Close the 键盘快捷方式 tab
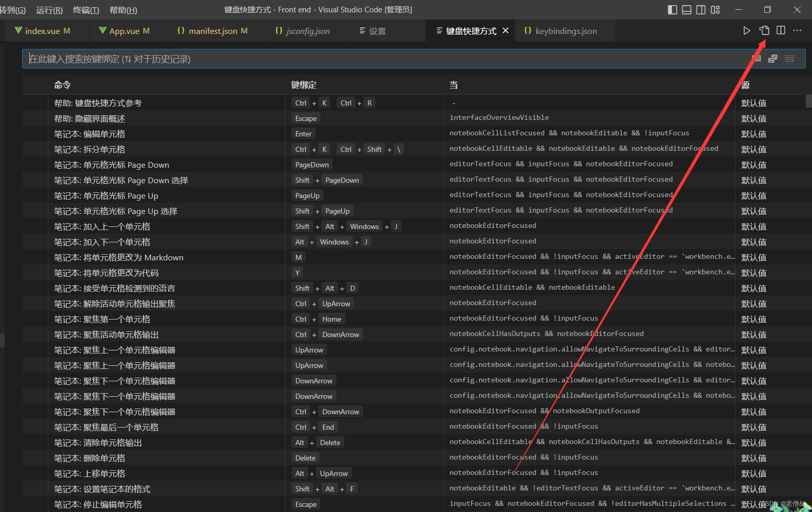812x512 pixels. 506,31
